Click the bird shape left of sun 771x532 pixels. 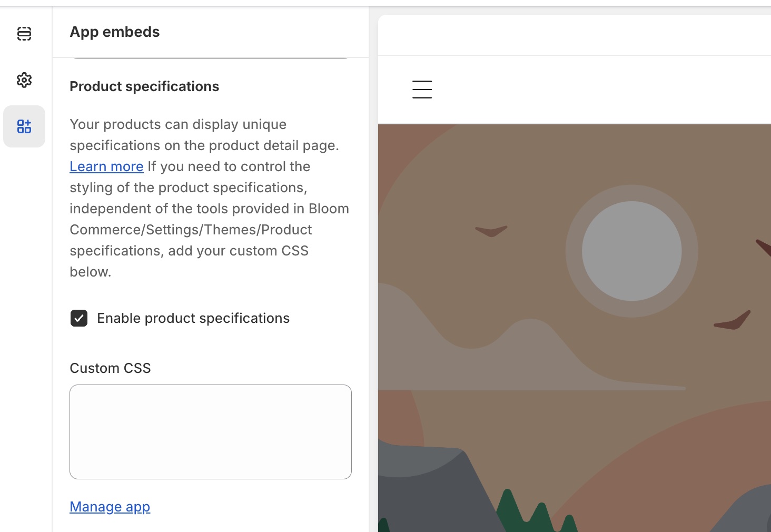pyautogui.click(x=491, y=231)
